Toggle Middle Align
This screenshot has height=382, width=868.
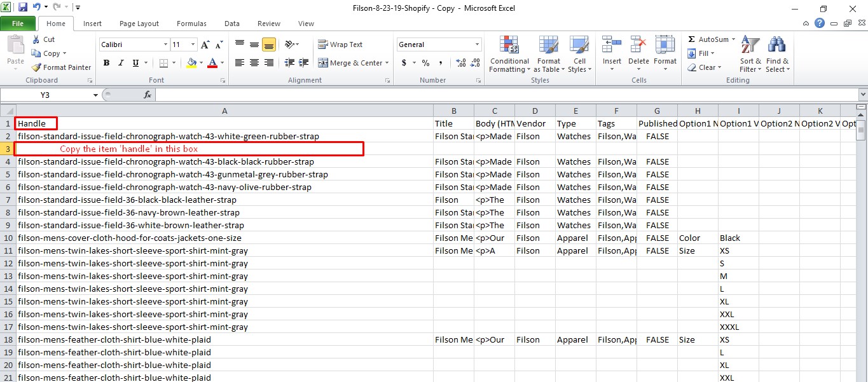pos(254,44)
